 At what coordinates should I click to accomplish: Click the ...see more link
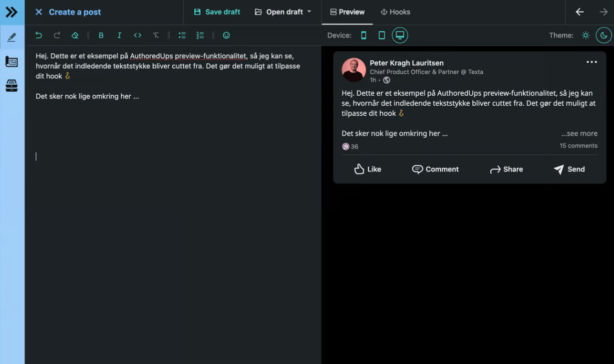[x=579, y=134]
